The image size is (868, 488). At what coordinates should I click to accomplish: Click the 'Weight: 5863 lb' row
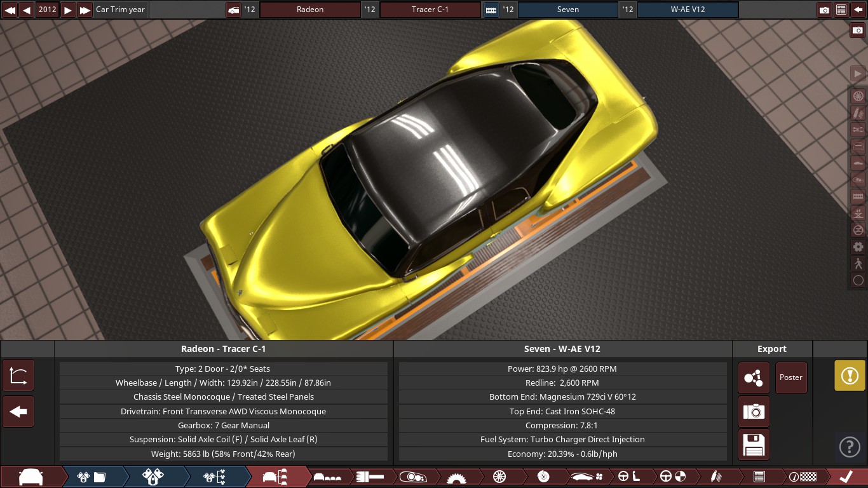coord(224,454)
